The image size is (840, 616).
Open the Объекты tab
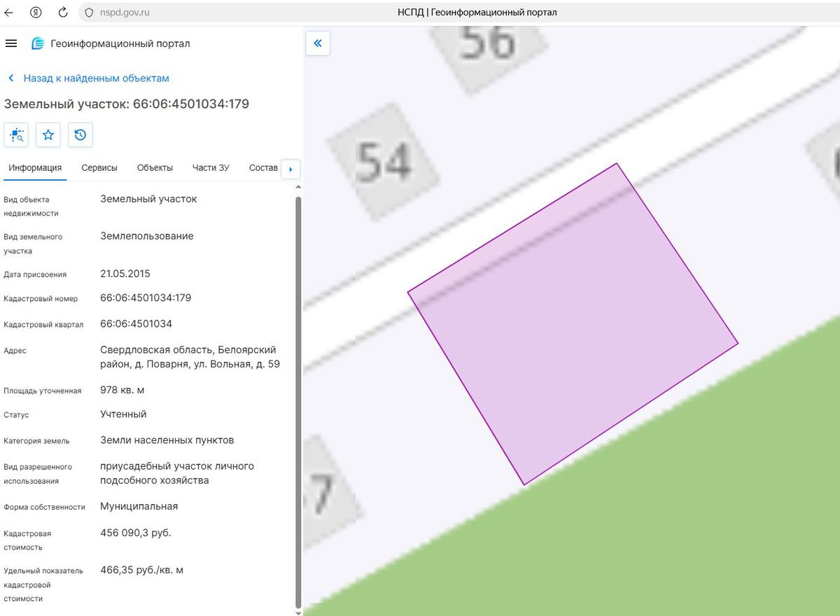point(155,168)
